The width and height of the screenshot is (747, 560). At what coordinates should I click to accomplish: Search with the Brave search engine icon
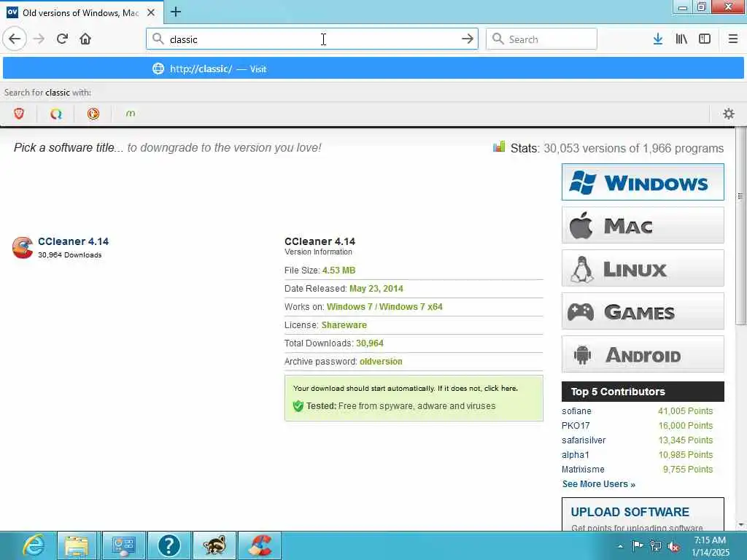tap(19, 113)
